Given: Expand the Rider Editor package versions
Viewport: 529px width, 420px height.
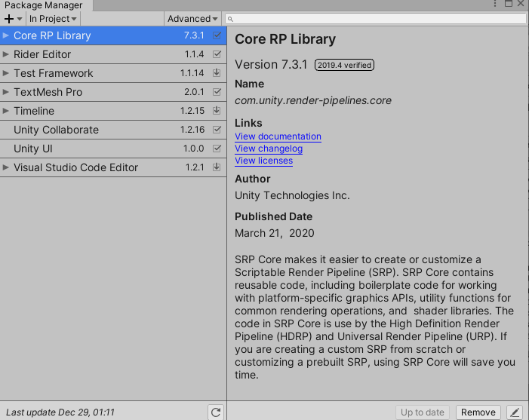Looking at the screenshot, I should point(6,54).
